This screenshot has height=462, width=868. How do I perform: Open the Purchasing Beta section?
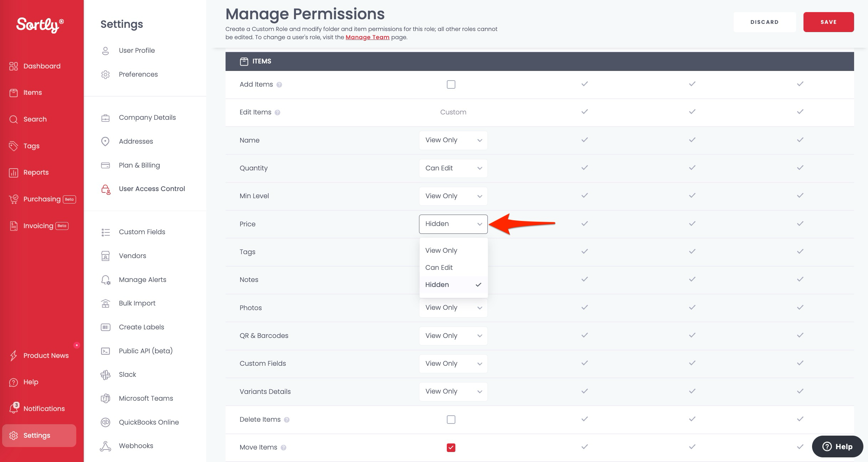(x=42, y=199)
